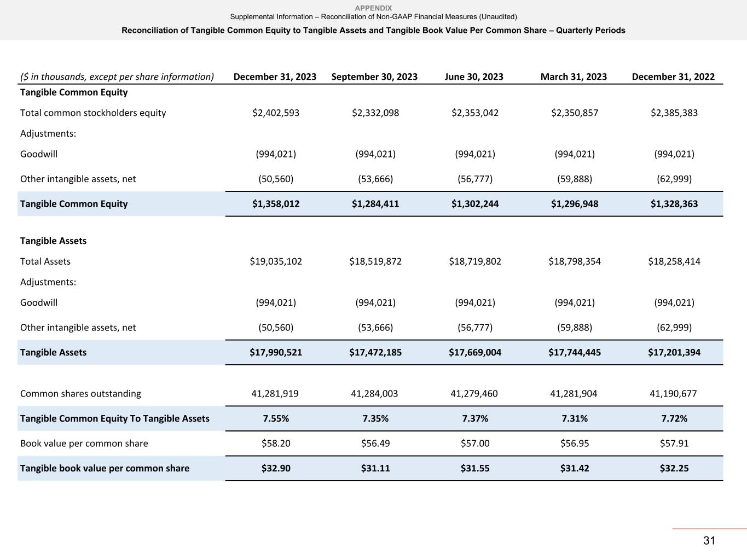The height and width of the screenshot is (560, 747).
Task: Select the $32.25 tangible book value figure
Action: tap(674, 469)
